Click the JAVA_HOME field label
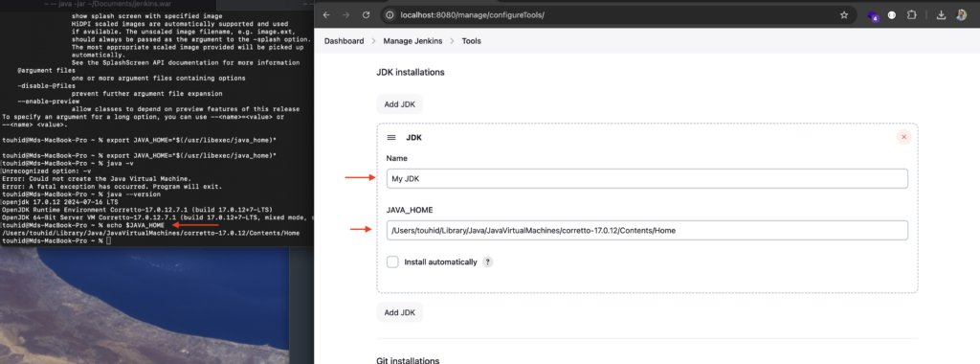The height and width of the screenshot is (364, 980). point(410,210)
